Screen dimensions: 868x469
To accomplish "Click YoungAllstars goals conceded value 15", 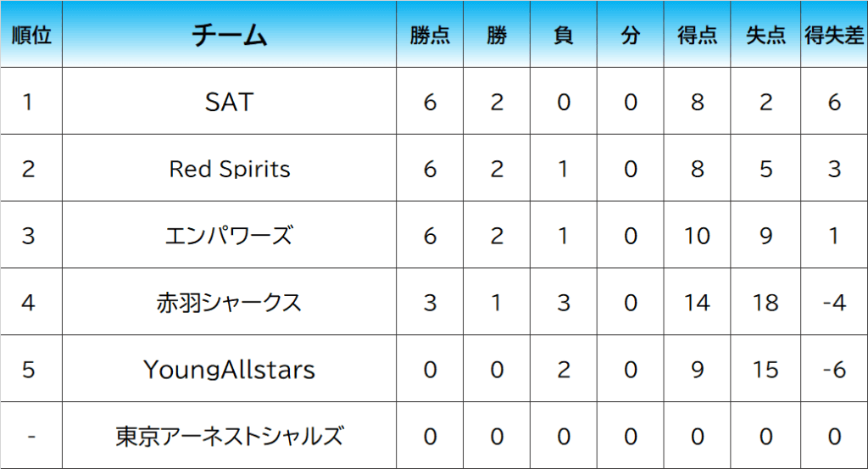I will pos(765,369).
